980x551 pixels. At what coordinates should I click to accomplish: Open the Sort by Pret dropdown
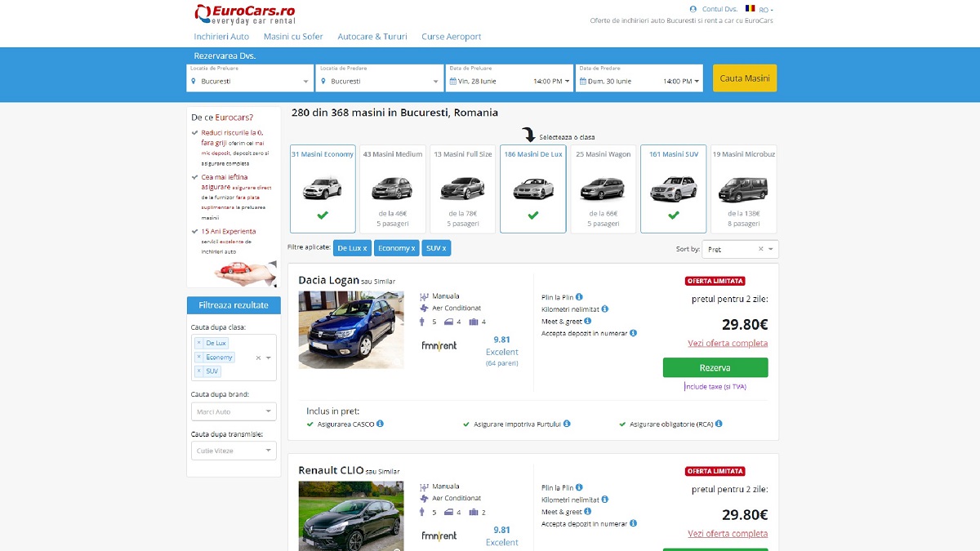tap(739, 249)
